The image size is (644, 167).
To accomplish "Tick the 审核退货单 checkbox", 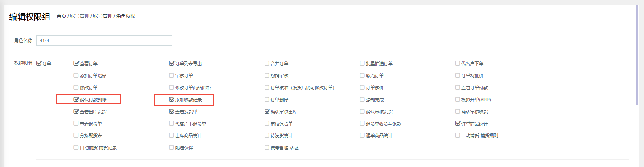I will (x=267, y=123).
